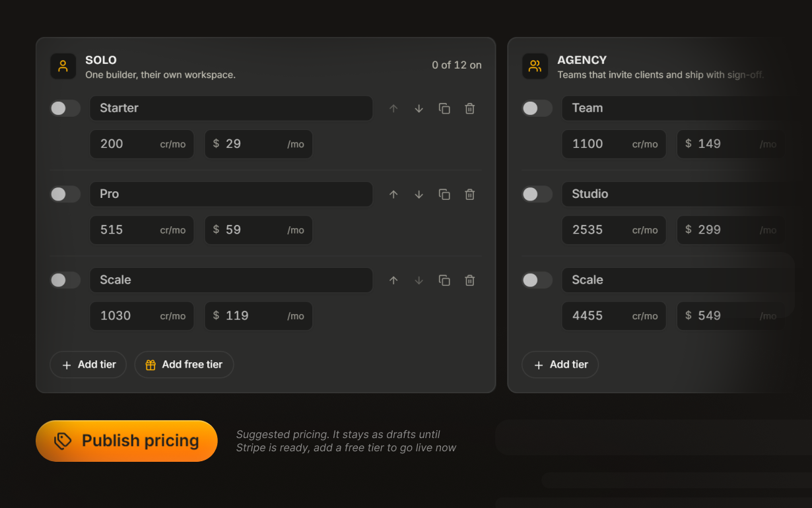This screenshot has height=508, width=812.
Task: Delete the Solo Pro tier
Action: click(469, 194)
